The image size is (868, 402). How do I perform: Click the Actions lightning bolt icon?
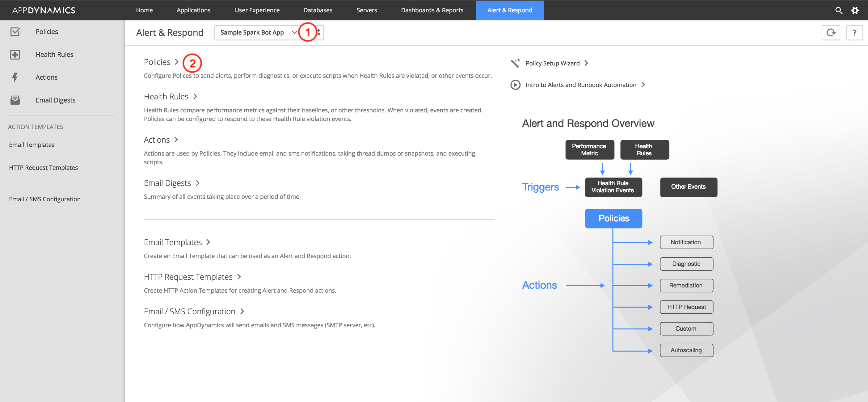15,77
